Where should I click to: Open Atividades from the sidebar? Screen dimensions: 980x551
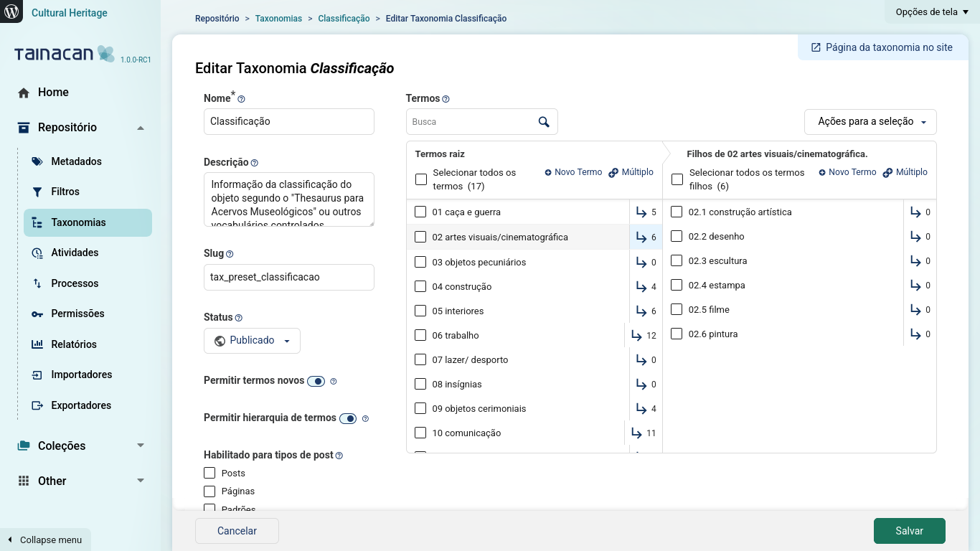36,253
